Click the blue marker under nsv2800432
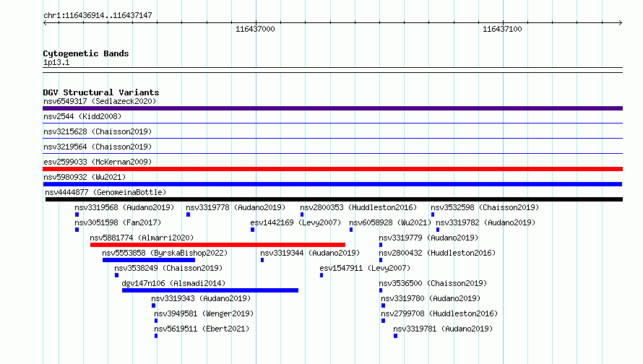Image resolution: width=643 pixels, height=364 pixels. (x=381, y=260)
